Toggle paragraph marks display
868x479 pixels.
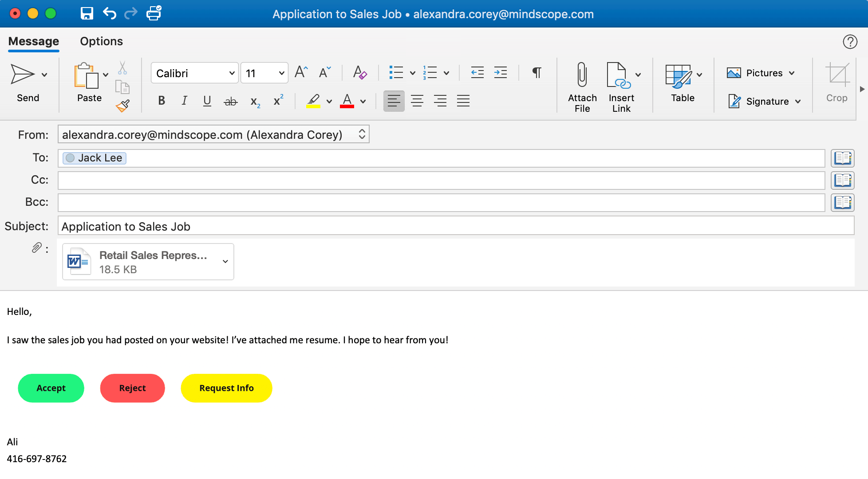click(536, 72)
